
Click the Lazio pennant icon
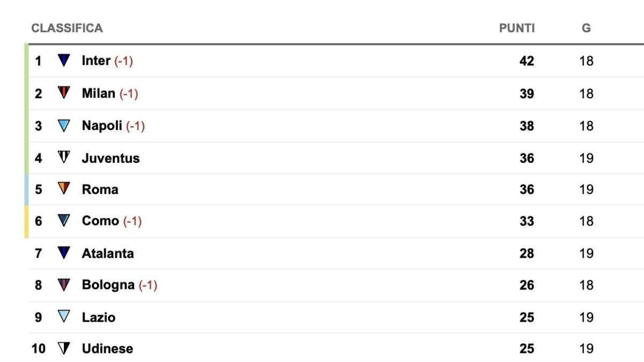(64, 317)
